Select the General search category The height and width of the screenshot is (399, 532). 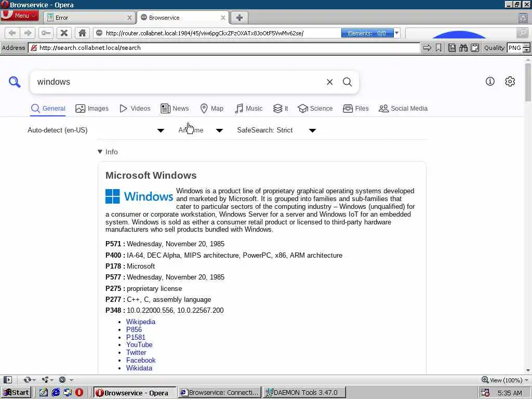click(48, 109)
